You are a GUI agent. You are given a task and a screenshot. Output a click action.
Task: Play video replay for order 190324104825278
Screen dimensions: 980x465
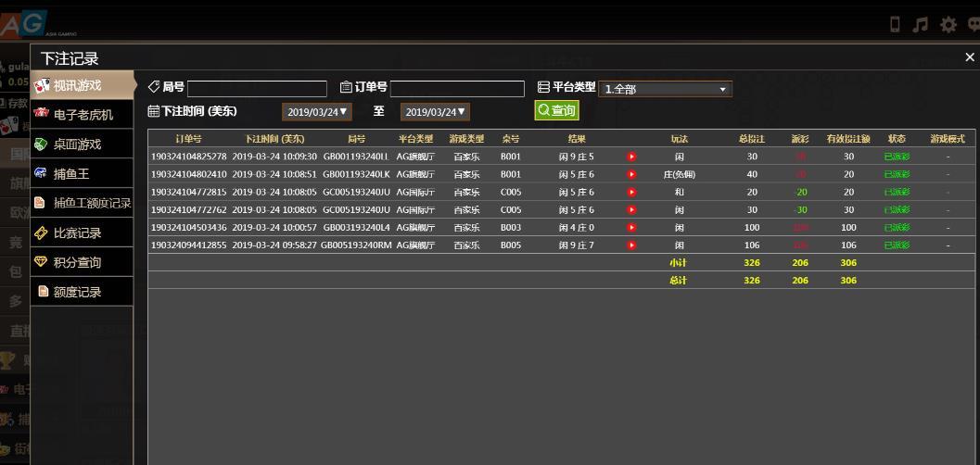pos(631,157)
